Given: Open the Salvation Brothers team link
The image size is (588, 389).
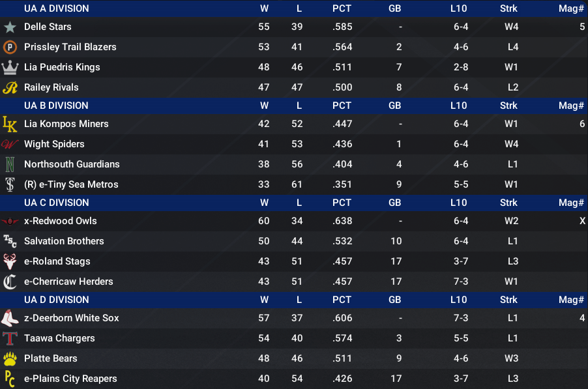Looking at the screenshot, I should coord(64,241).
